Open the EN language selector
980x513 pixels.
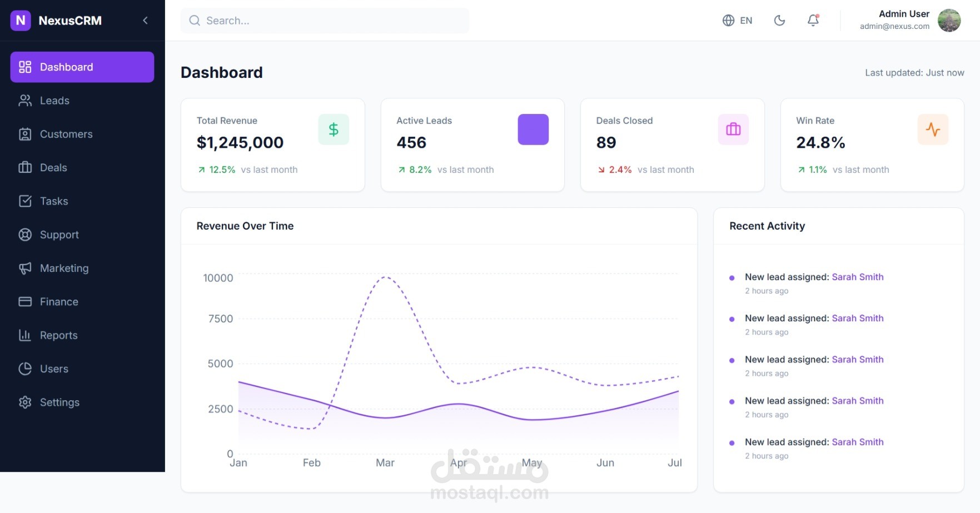coord(737,21)
